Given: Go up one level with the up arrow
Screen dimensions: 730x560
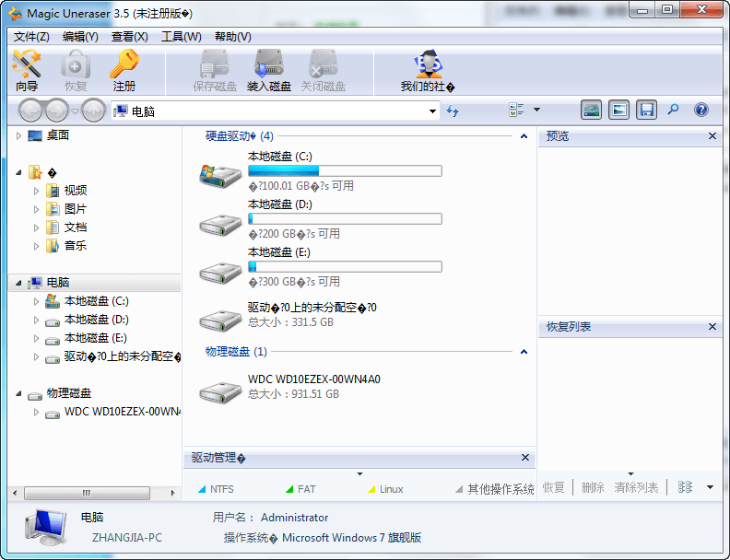Looking at the screenshot, I should (x=93, y=111).
